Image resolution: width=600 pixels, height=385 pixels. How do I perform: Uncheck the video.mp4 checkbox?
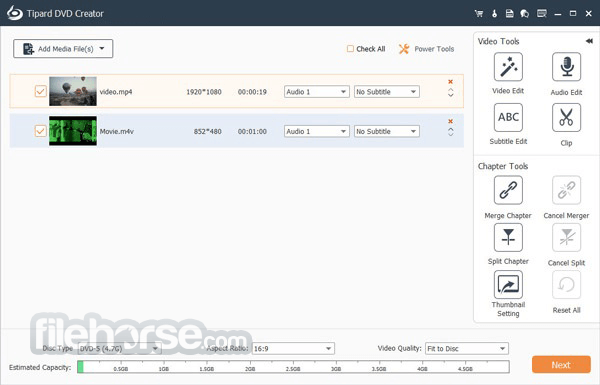pyautogui.click(x=40, y=91)
